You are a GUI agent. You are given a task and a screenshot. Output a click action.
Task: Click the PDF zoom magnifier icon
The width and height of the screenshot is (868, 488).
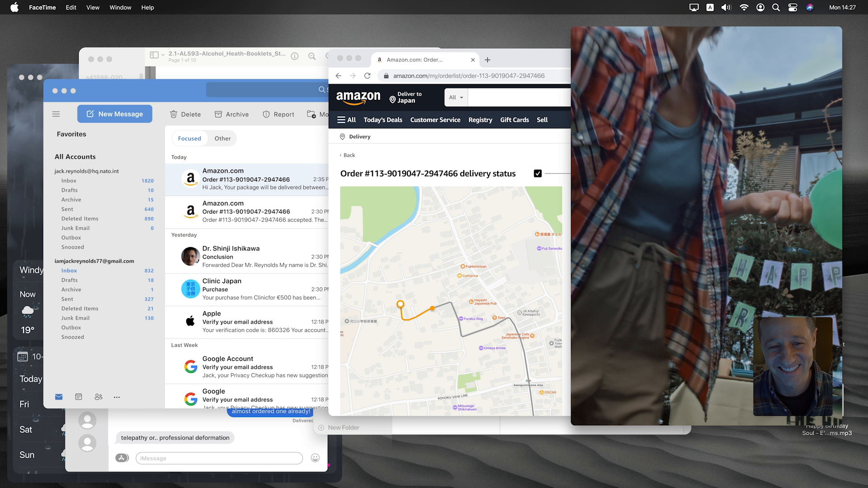coord(312,56)
